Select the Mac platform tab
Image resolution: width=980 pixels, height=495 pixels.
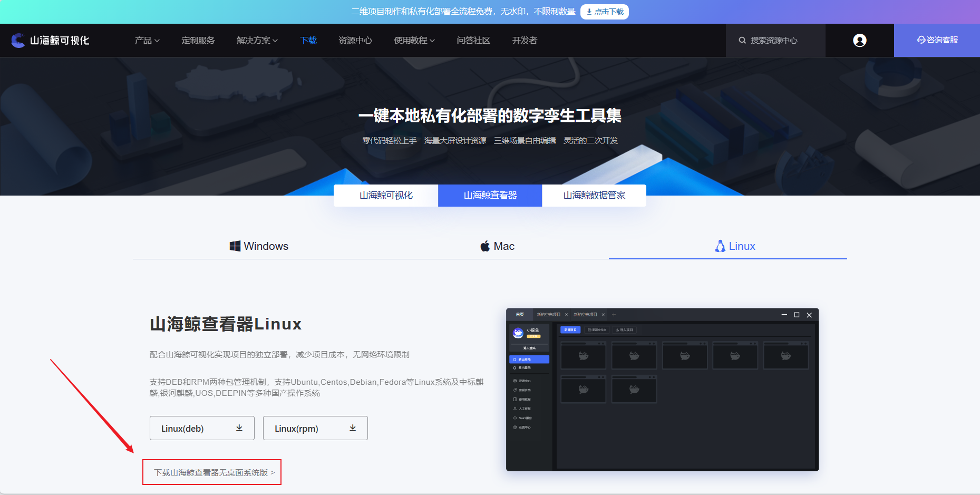coord(497,246)
